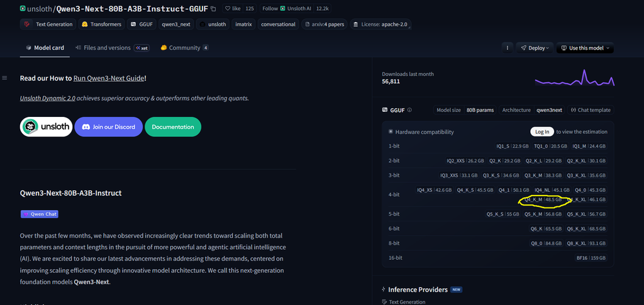The image size is (644, 305).
Task: Click the unsloth logo badge
Action: (x=46, y=126)
